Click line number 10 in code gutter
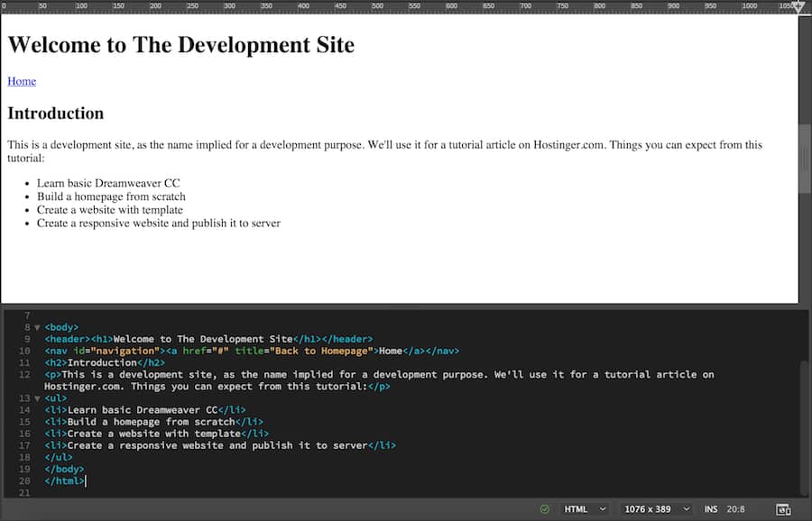This screenshot has width=812, height=521. [24, 351]
